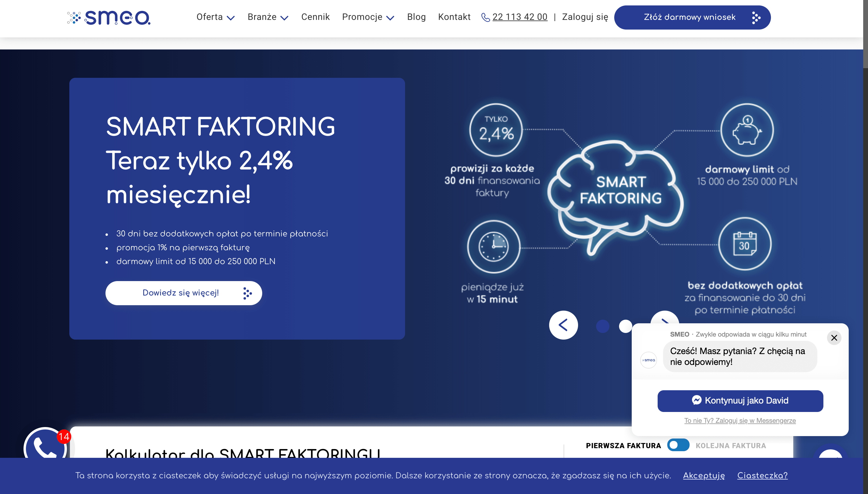Go to the next slide with the right arrow
Viewport: 868px width, 494px height.
click(x=665, y=318)
